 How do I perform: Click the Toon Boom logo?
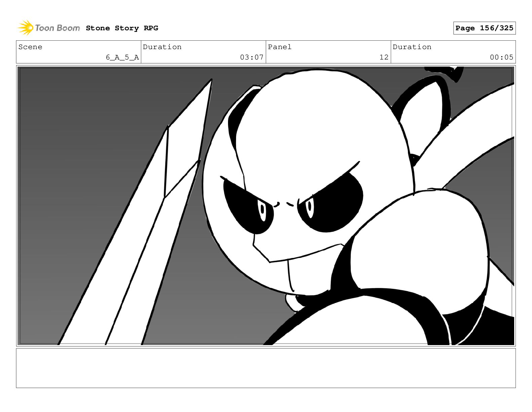[49, 28]
